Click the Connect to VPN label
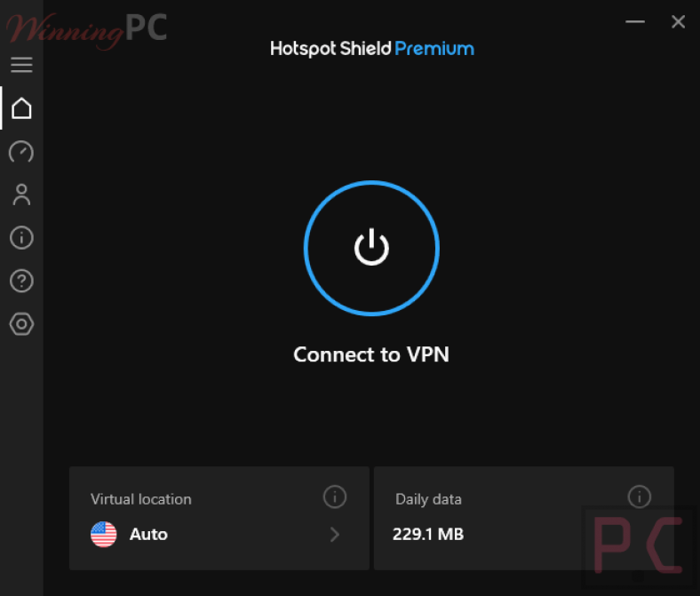The image size is (700, 596). click(x=371, y=354)
